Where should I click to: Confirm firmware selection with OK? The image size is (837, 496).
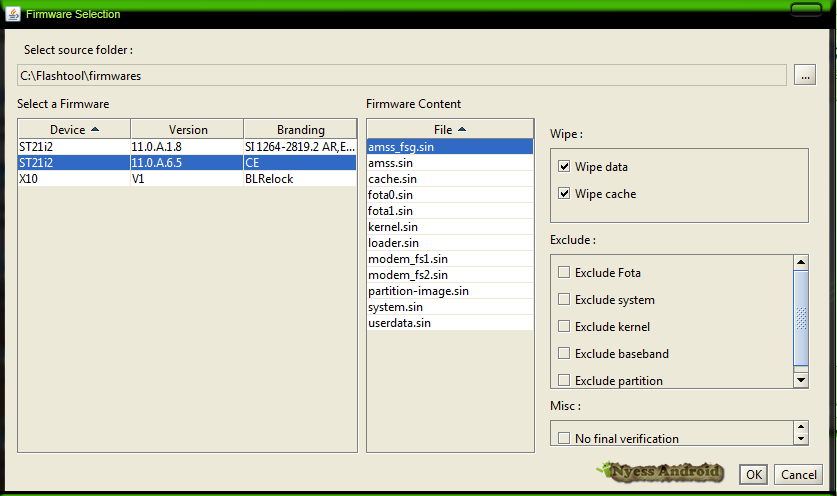[x=753, y=474]
